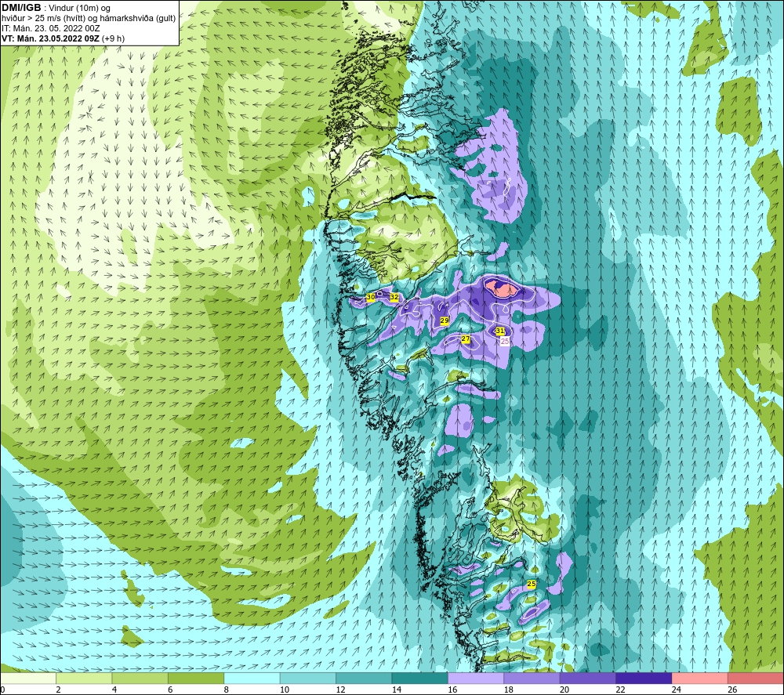
Task: Pick the 22–24 m/s dark indigo legend swatch
Action: coord(644,679)
